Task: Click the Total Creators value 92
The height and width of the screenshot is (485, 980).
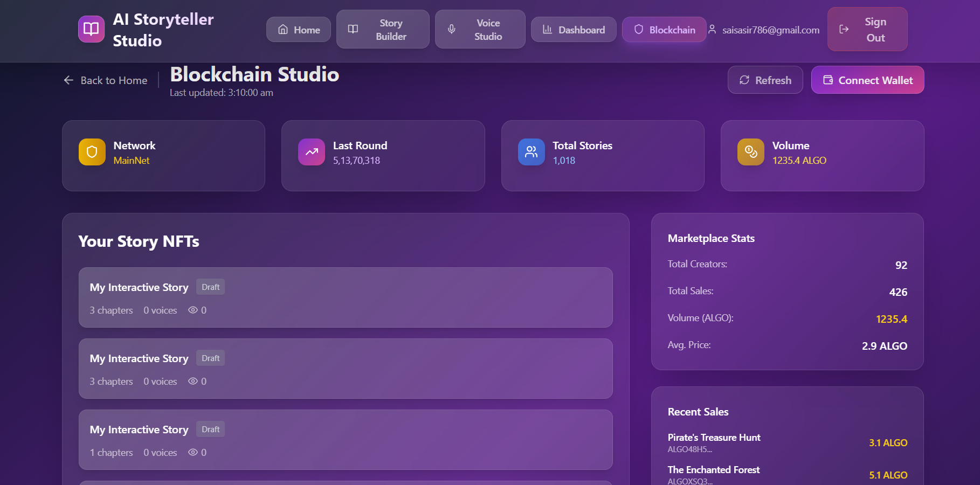Action: click(901, 265)
